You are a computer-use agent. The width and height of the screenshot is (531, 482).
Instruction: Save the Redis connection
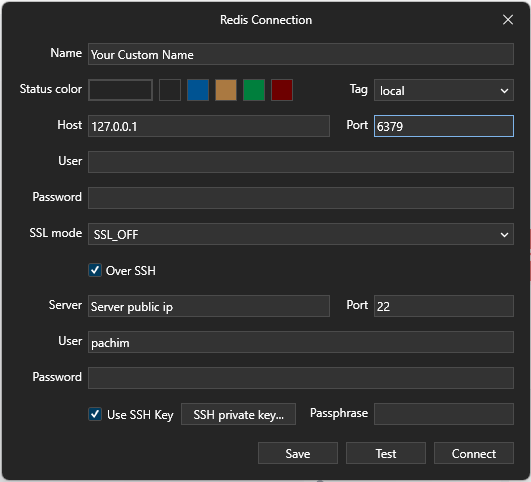coord(298,453)
